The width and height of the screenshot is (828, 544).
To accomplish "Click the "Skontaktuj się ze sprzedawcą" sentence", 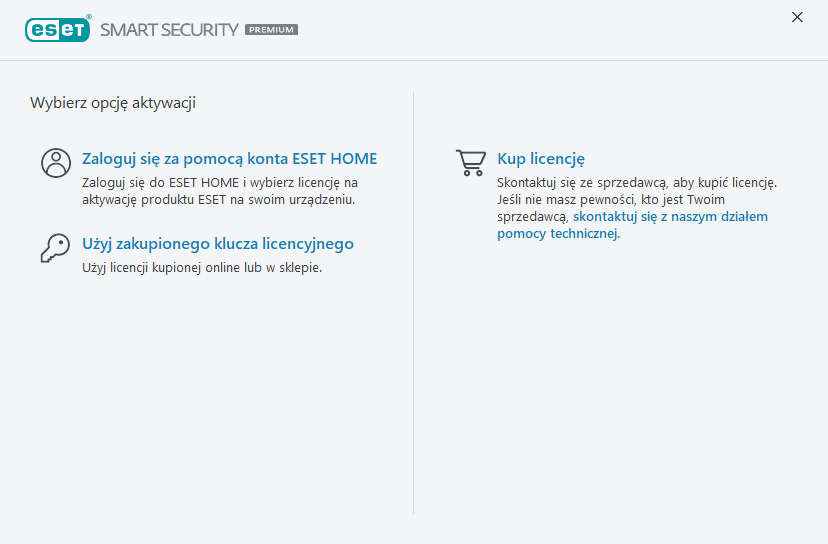I will click(x=636, y=183).
